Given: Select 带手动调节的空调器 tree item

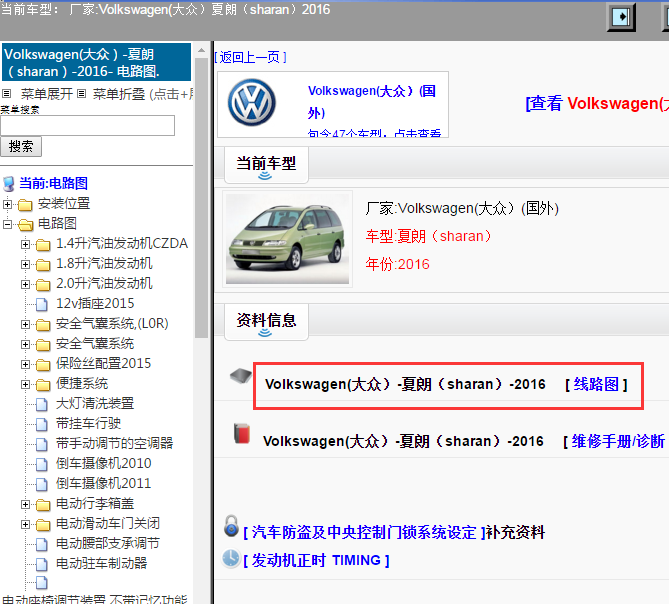Looking at the screenshot, I should [114, 444].
